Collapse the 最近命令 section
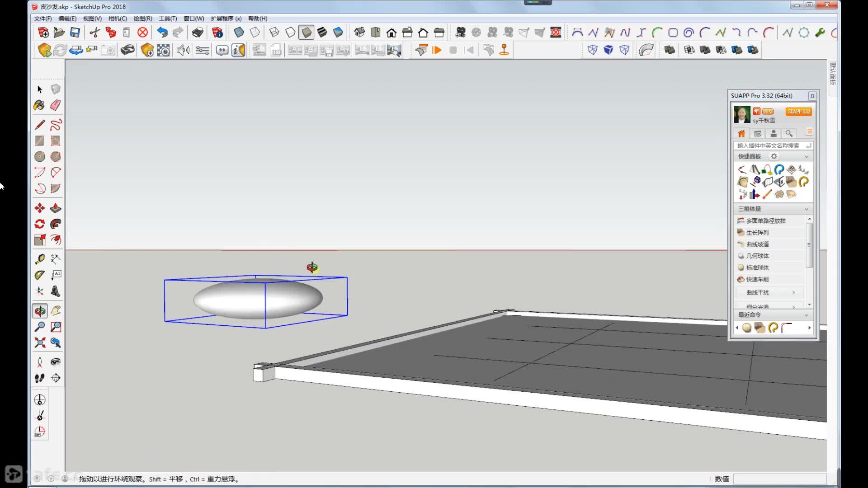Screen dimensions: 868x488 tap(807, 315)
